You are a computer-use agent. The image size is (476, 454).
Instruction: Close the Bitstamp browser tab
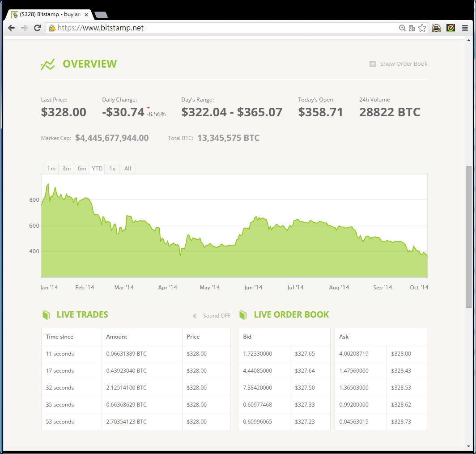[86, 14]
